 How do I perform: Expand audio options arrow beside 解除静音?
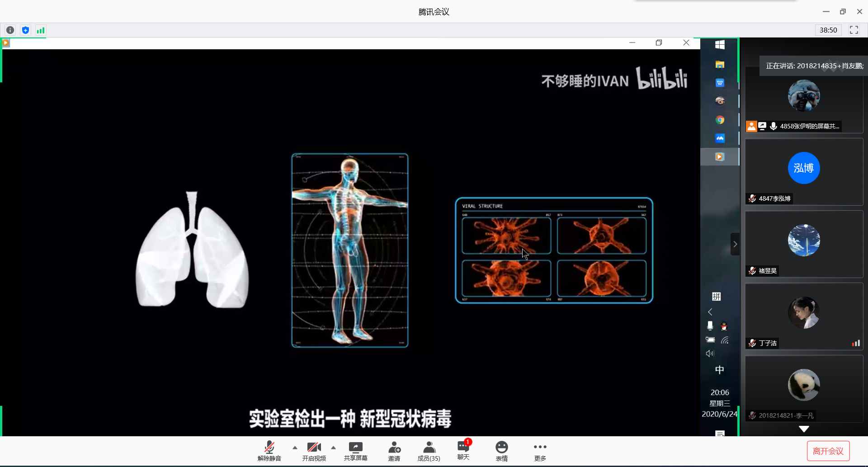(295, 448)
